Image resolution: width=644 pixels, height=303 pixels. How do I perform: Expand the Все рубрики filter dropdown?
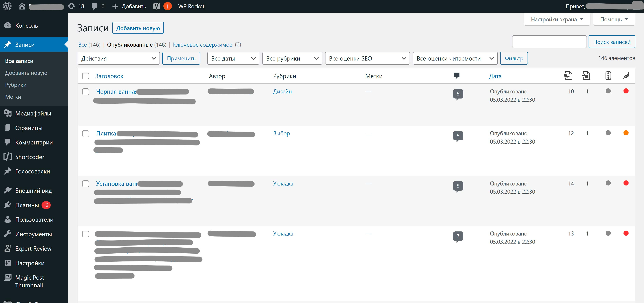coord(292,58)
